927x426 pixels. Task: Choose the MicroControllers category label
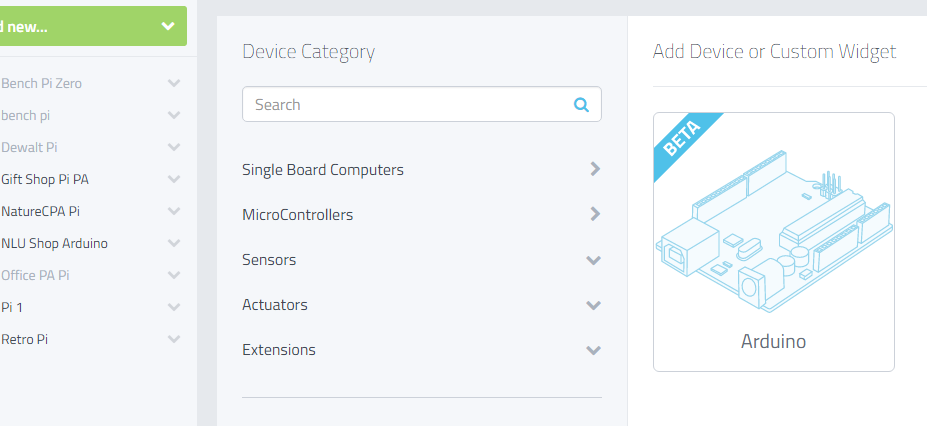pos(297,214)
